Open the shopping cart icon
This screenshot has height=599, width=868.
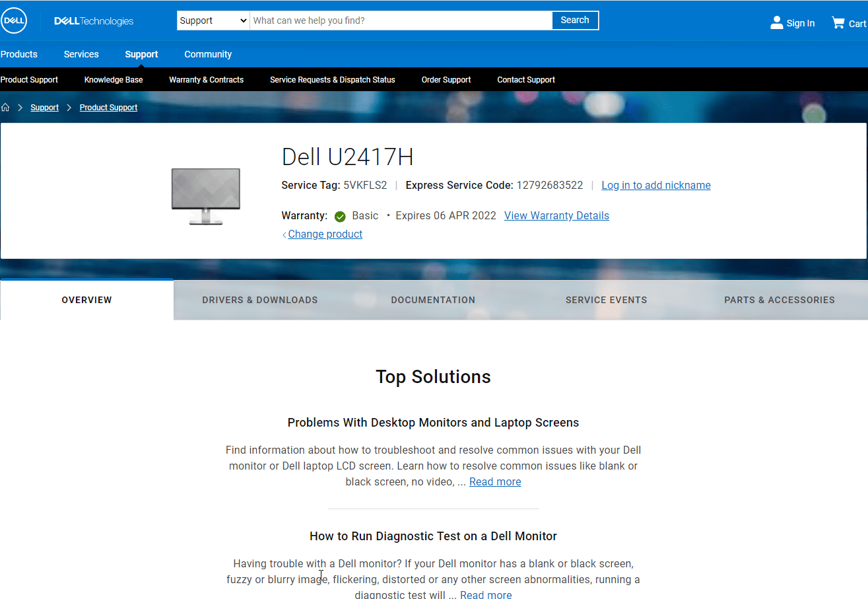pos(838,23)
